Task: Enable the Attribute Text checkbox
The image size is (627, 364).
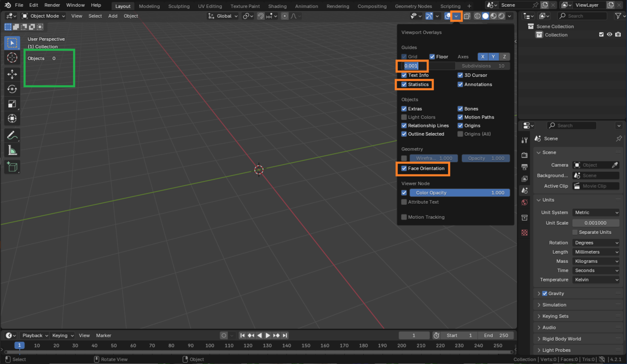Action: (404, 202)
